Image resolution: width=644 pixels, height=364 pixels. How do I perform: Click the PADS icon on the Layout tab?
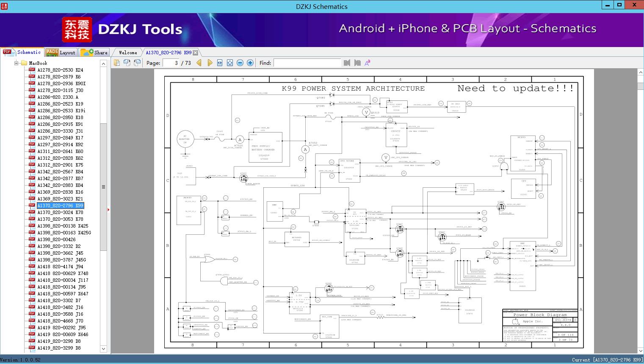pyautogui.click(x=52, y=53)
